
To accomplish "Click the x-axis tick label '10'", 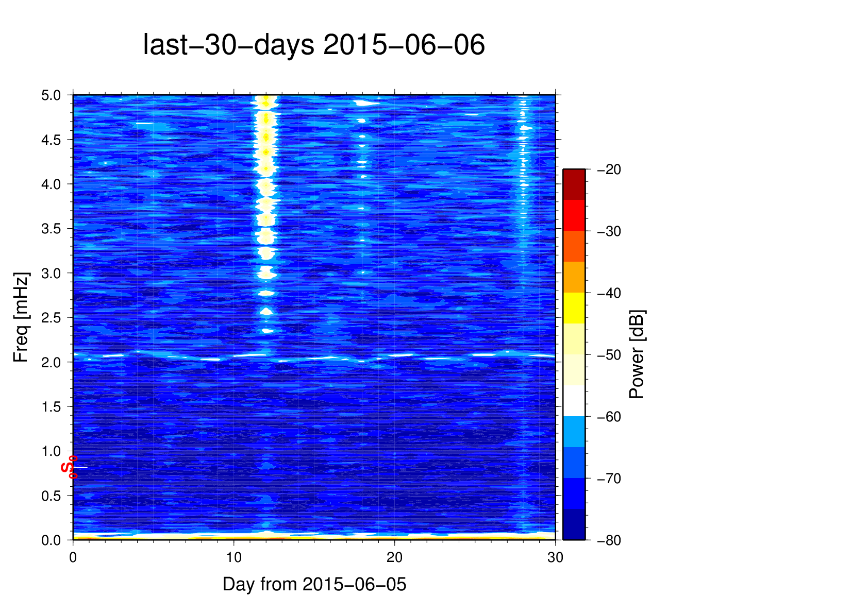I will [233, 557].
